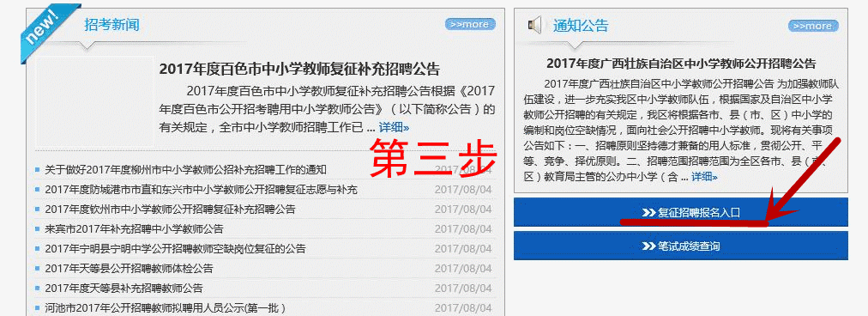Open 2017年度广西壮族自治区中小学教师公开招聘公告 title

[681, 64]
